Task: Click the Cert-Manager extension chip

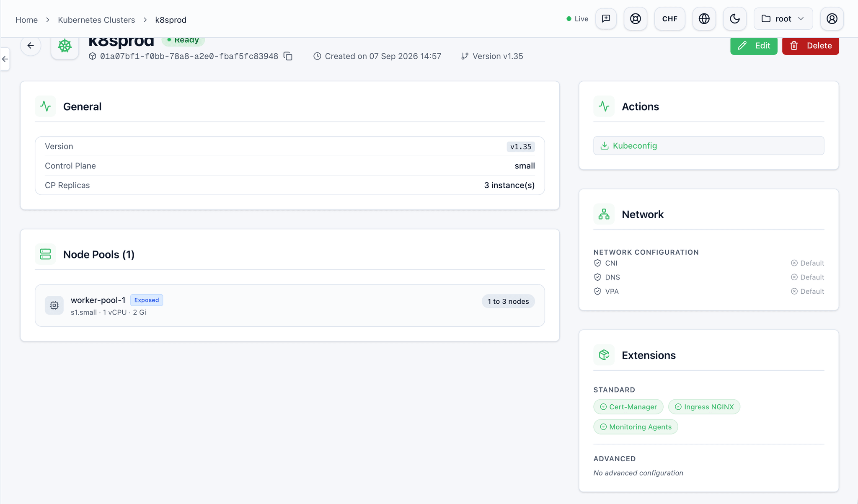Action: pos(628,407)
